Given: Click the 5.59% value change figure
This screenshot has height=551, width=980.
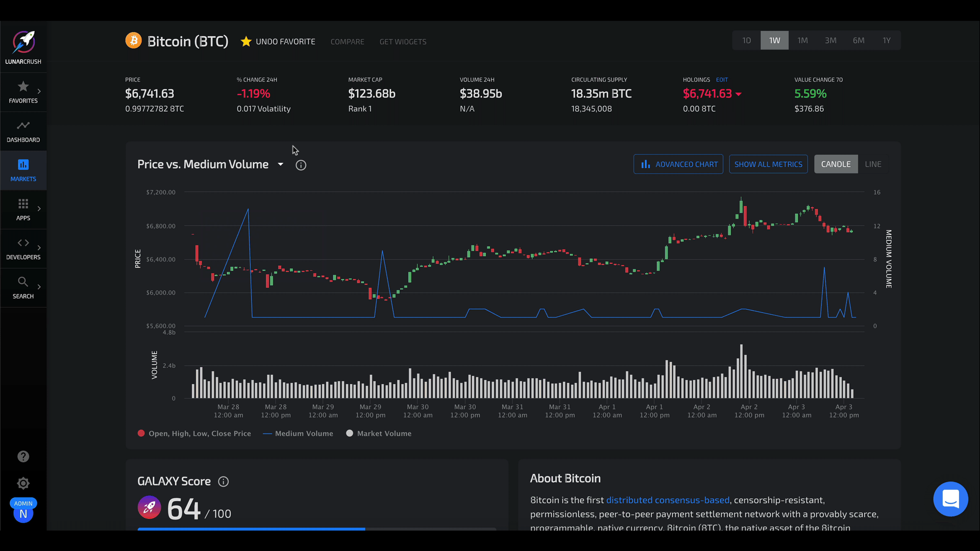Looking at the screenshot, I should [810, 94].
